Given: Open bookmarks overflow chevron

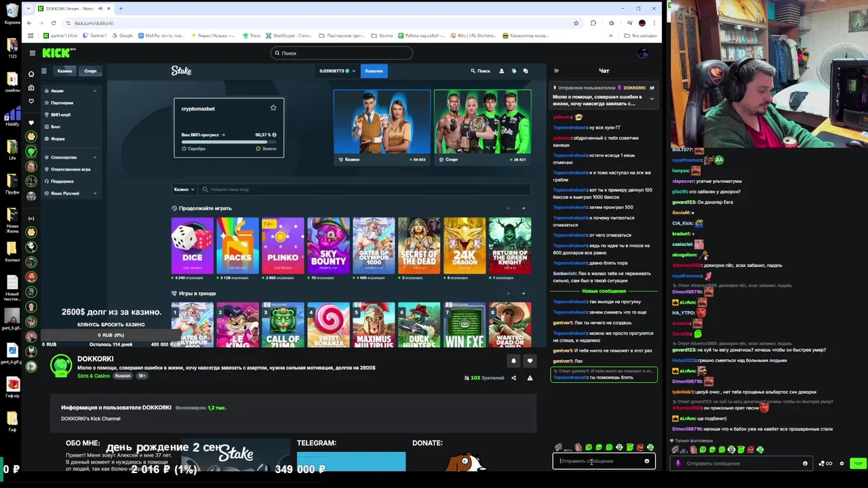Looking at the screenshot, I should [x=610, y=35].
